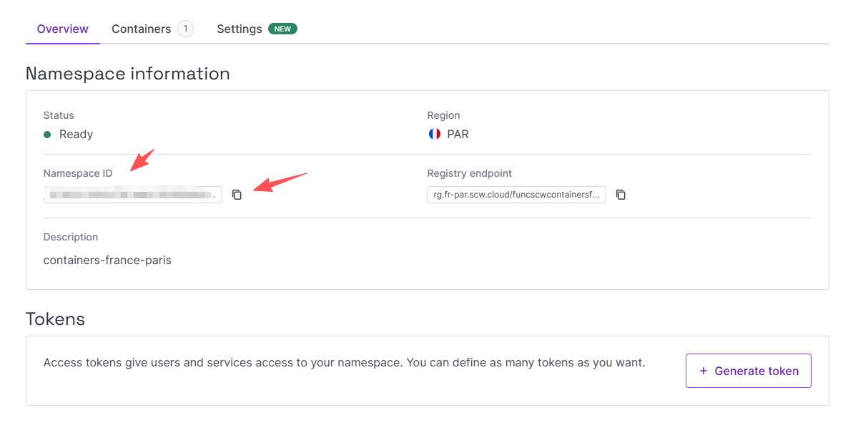Click the containers-france-paris description text

point(107,260)
